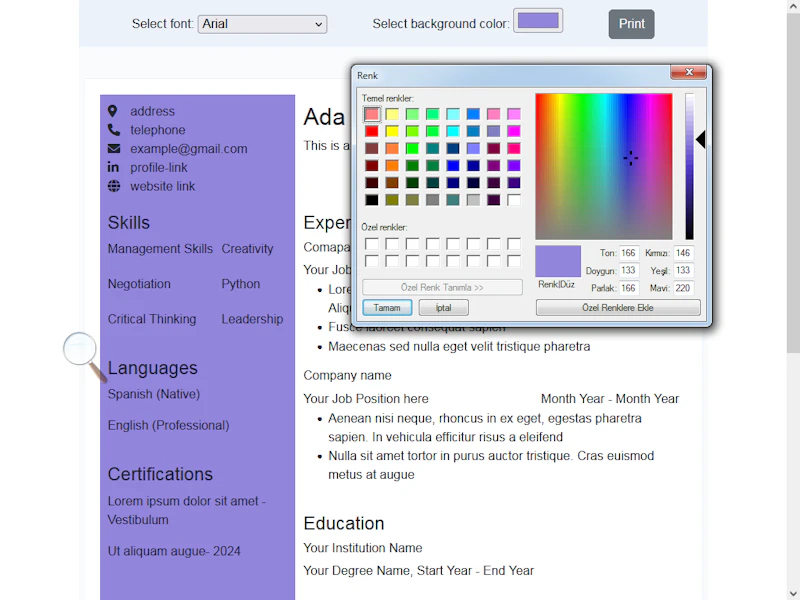This screenshot has height=600, width=800.
Task: Click the Print button in the header
Action: [x=631, y=23]
